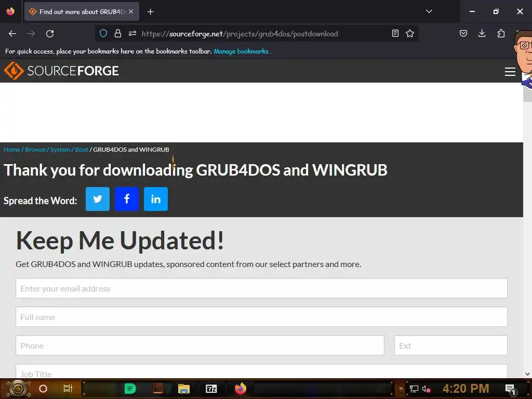The image size is (532, 399).
Task: Click the Phone input field
Action: click(200, 345)
